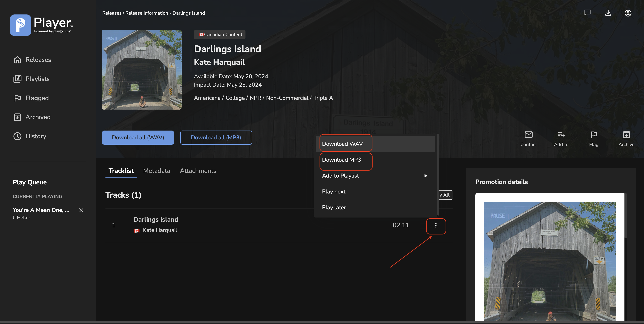Click track number 1 in tracklist
The height and width of the screenshot is (324, 644).
(x=114, y=225)
